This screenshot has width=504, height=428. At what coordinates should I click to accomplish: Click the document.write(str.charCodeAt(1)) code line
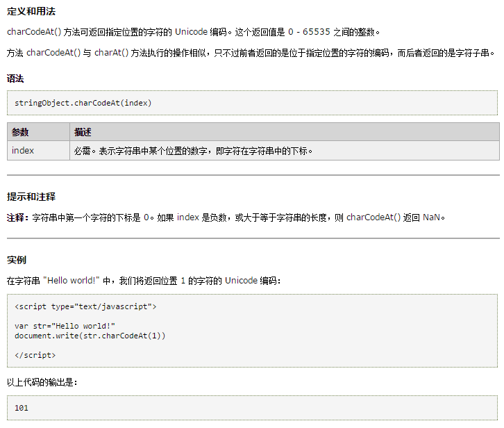[90, 336]
